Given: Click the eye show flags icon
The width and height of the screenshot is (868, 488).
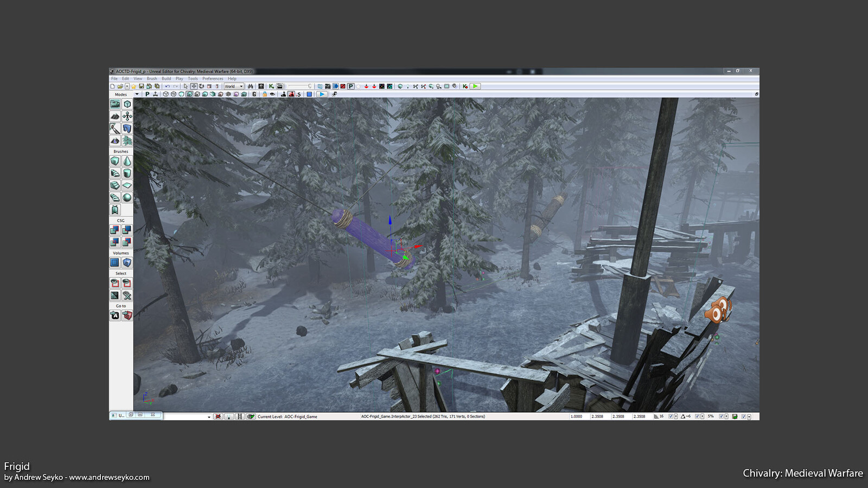Looking at the screenshot, I should [272, 94].
